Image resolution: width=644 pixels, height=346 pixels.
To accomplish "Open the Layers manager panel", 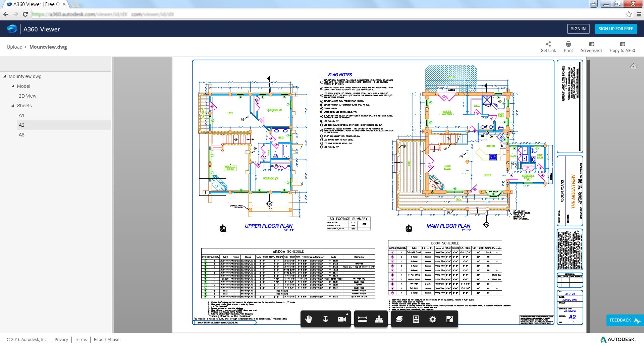I will [x=399, y=319].
